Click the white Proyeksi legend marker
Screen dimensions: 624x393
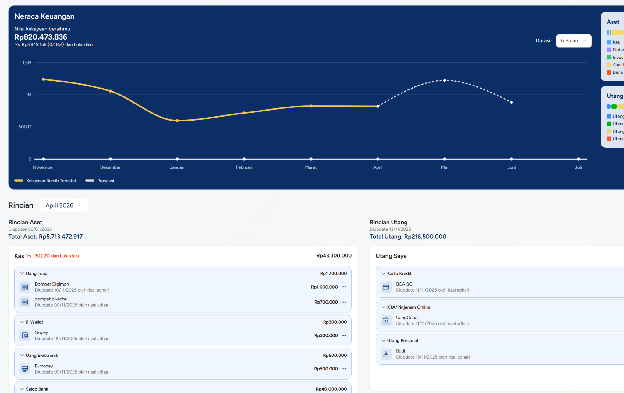tap(90, 181)
